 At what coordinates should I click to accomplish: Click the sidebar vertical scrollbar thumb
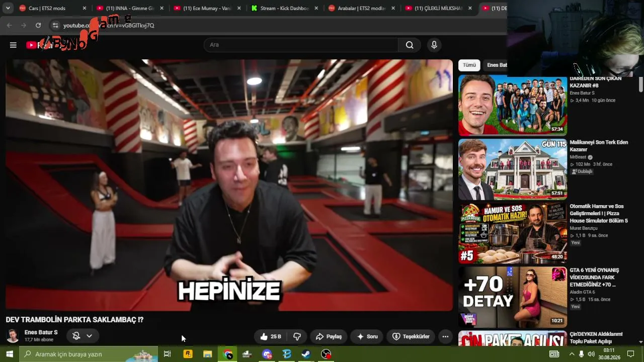coord(640,84)
